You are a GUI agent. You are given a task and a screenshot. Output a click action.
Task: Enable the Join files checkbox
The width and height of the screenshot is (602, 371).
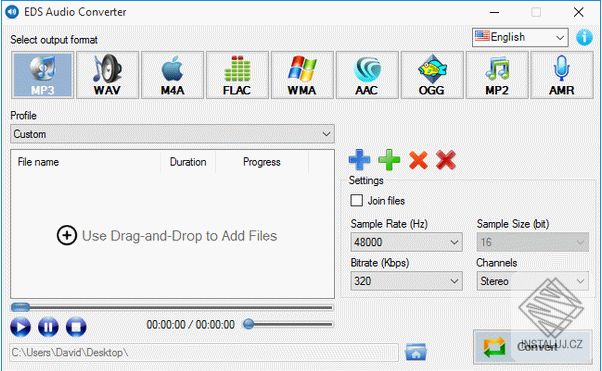pyautogui.click(x=356, y=200)
